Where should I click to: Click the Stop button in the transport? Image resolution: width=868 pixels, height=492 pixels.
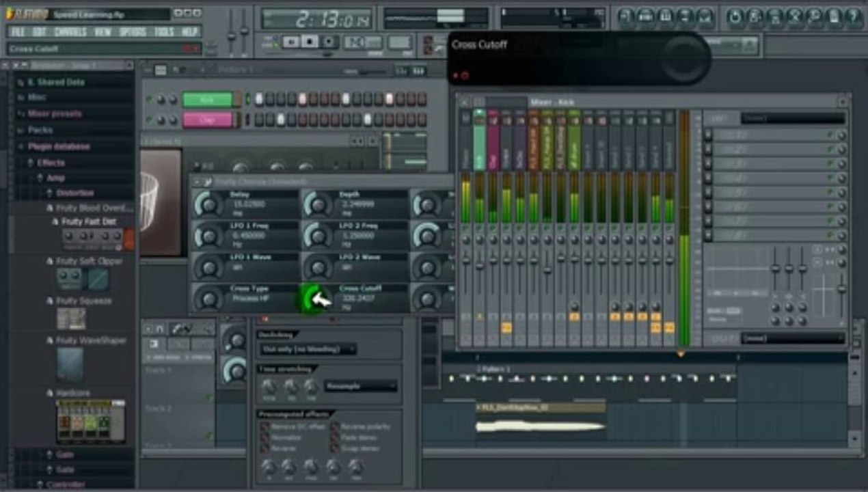[x=310, y=42]
